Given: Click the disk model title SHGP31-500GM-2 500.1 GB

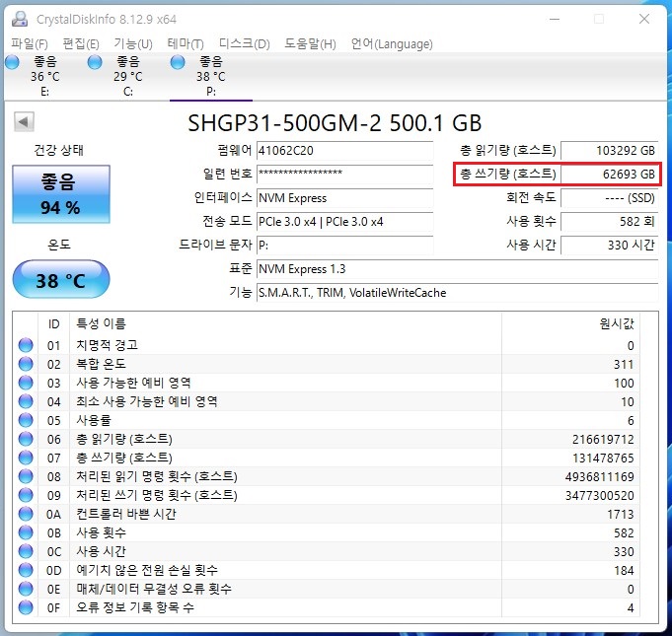Looking at the screenshot, I should coord(335,123).
